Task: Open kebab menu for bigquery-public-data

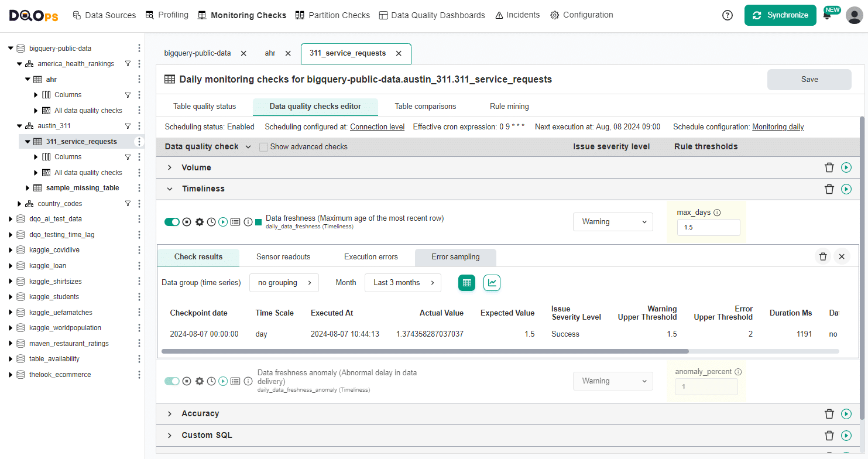Action: [x=139, y=48]
